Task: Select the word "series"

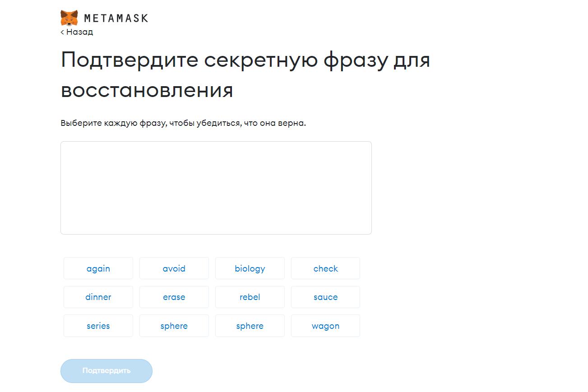Action: (x=98, y=326)
